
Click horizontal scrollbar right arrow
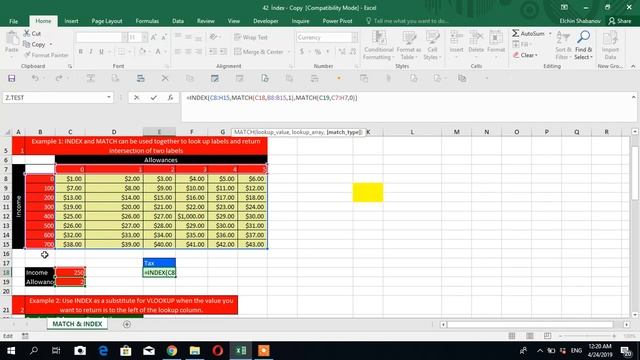pos(627,324)
